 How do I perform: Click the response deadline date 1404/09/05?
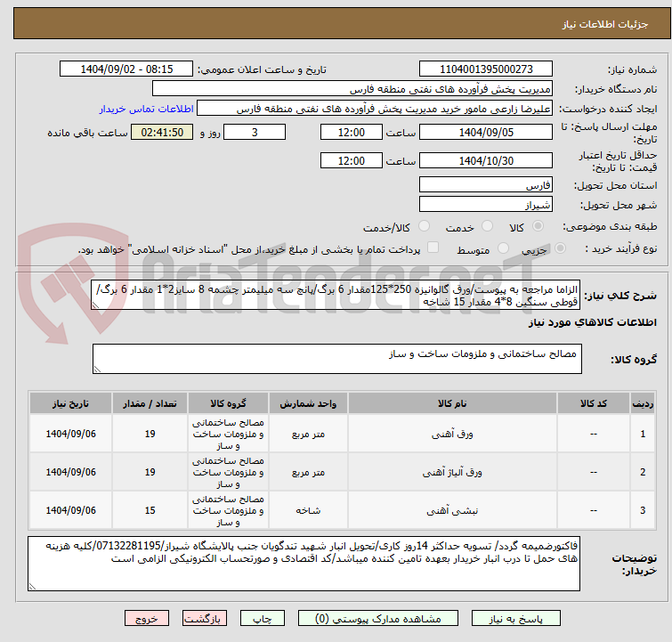[486, 132]
